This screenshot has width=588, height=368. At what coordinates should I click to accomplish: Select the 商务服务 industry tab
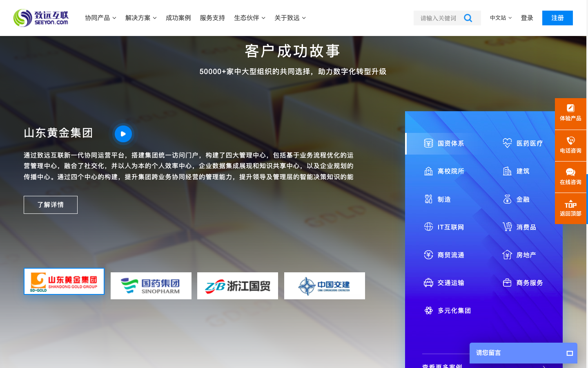coord(523,283)
